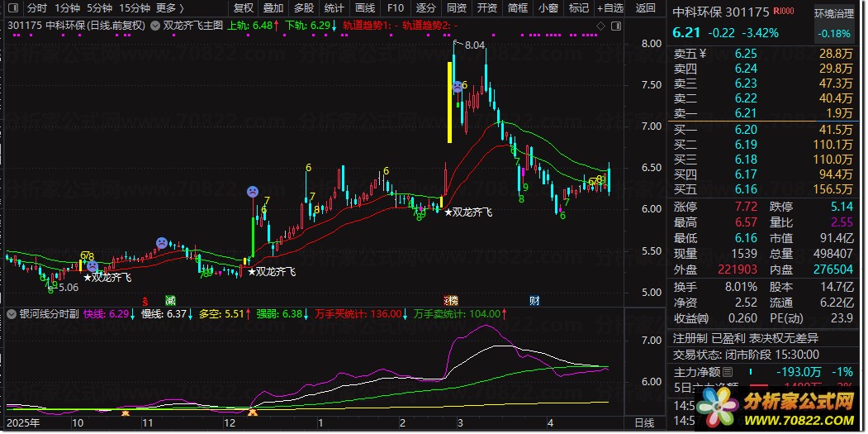The image size is (868, 434).
Task: Switch to the 5分钟 timeframe tab
Action: [100, 8]
